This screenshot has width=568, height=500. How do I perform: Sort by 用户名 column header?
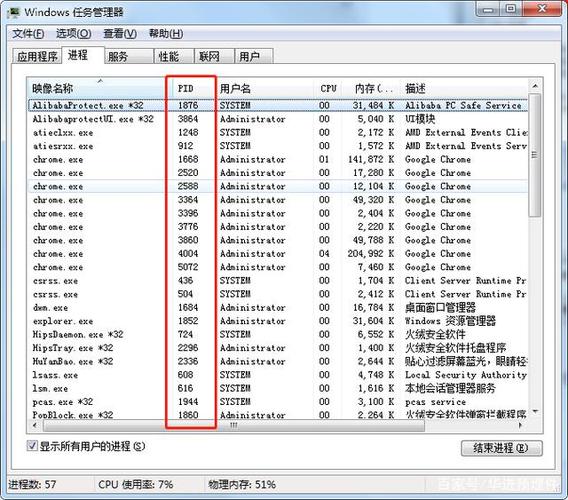266,88
